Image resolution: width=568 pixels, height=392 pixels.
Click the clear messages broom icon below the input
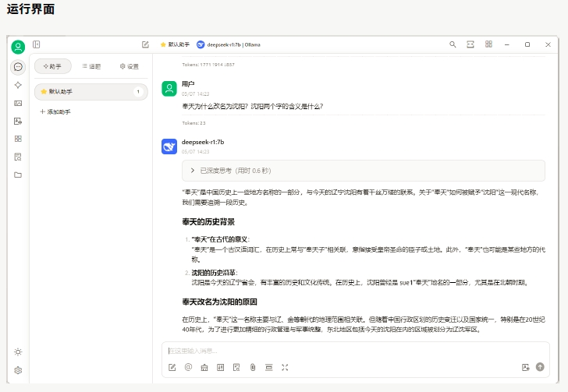(204, 367)
